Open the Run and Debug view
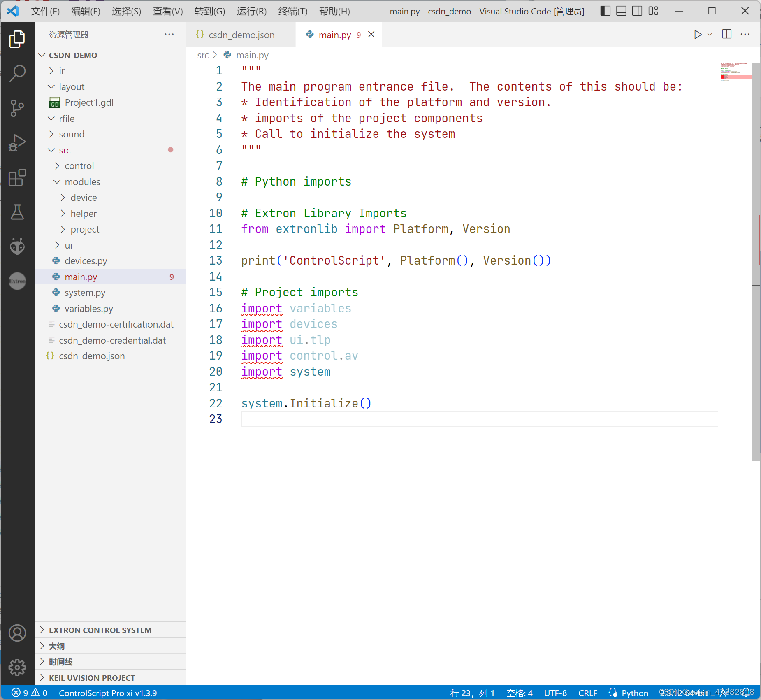 pyautogui.click(x=17, y=143)
